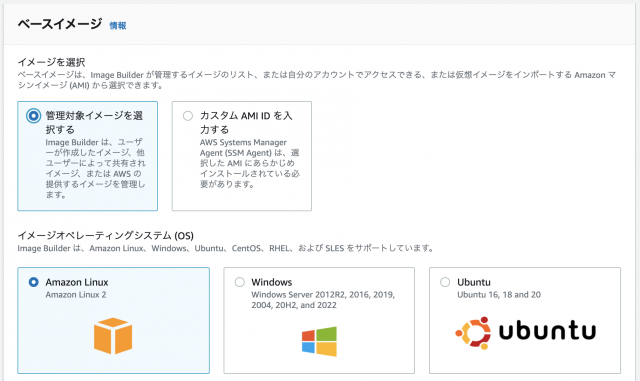Choose the Windows OS radio button

click(x=240, y=282)
